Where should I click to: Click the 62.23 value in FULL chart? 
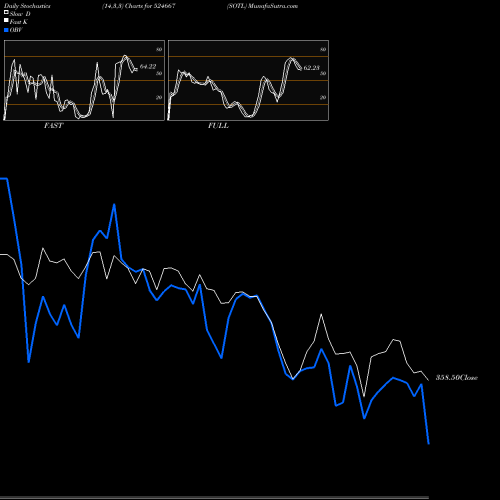(311, 68)
